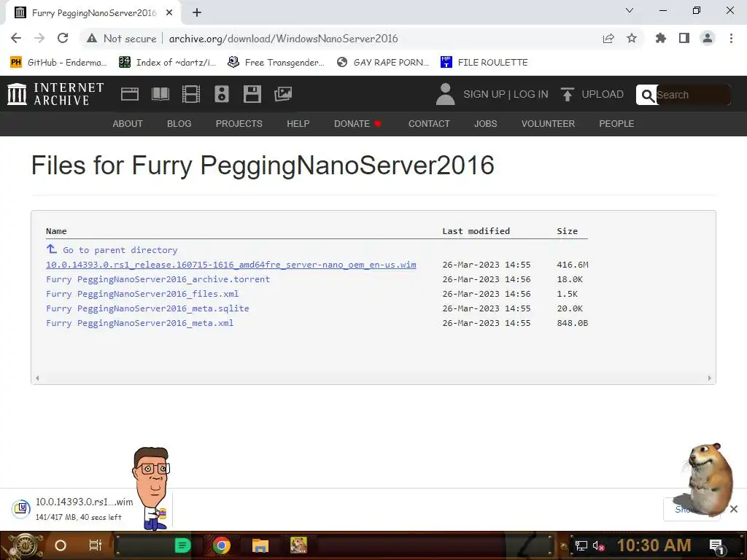The width and height of the screenshot is (747, 560).
Task: Open the Chrome three-dot menu
Action: point(731,38)
